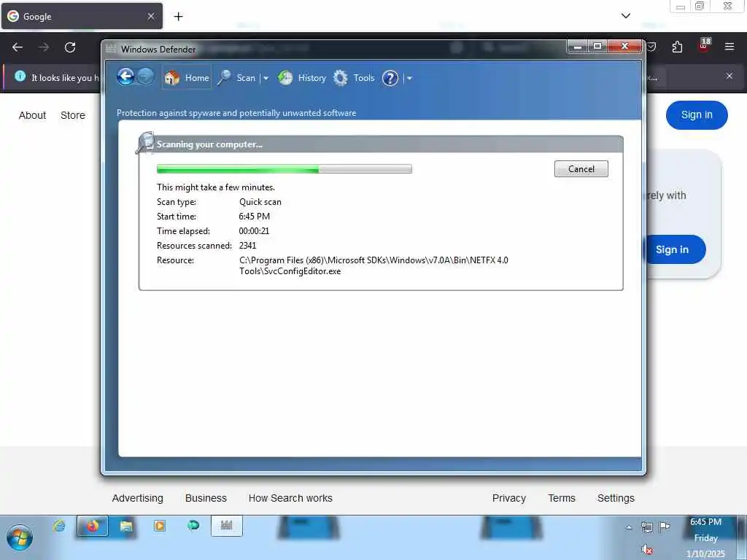This screenshot has height=560, width=747.
Task: Open the Action Center flag icon
Action: pyautogui.click(x=664, y=526)
